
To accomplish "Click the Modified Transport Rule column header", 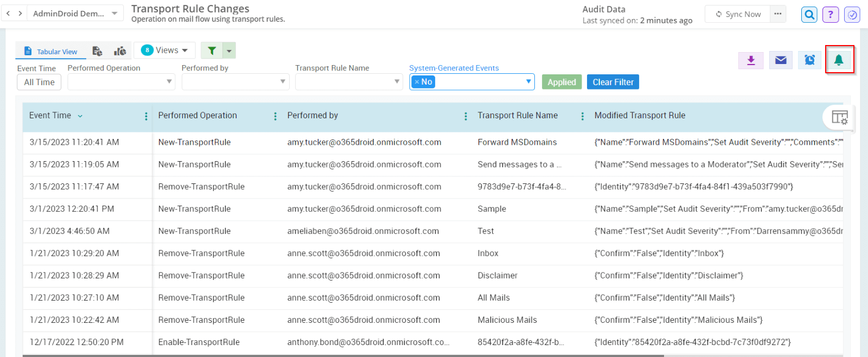I will point(640,116).
